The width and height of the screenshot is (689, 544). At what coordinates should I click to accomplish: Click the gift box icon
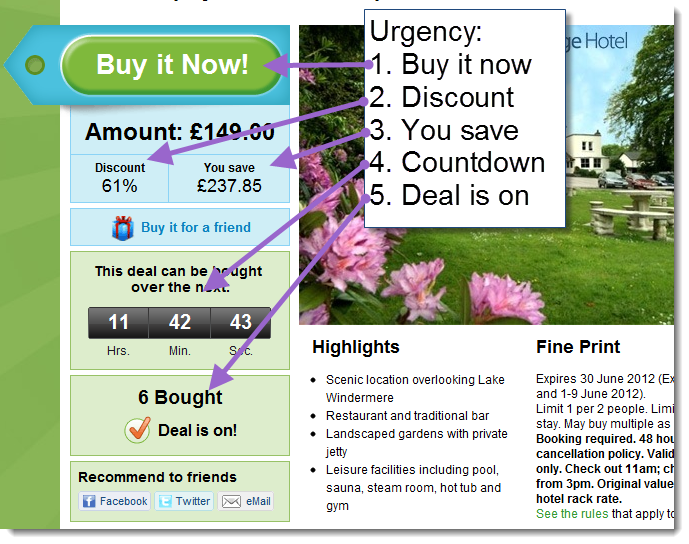point(123,228)
